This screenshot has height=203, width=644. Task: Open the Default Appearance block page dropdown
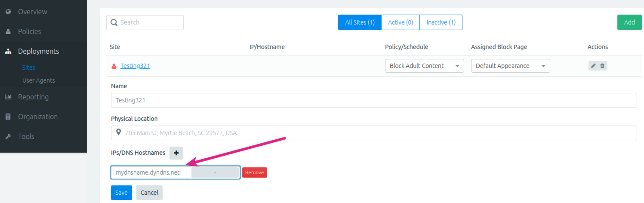(510, 66)
